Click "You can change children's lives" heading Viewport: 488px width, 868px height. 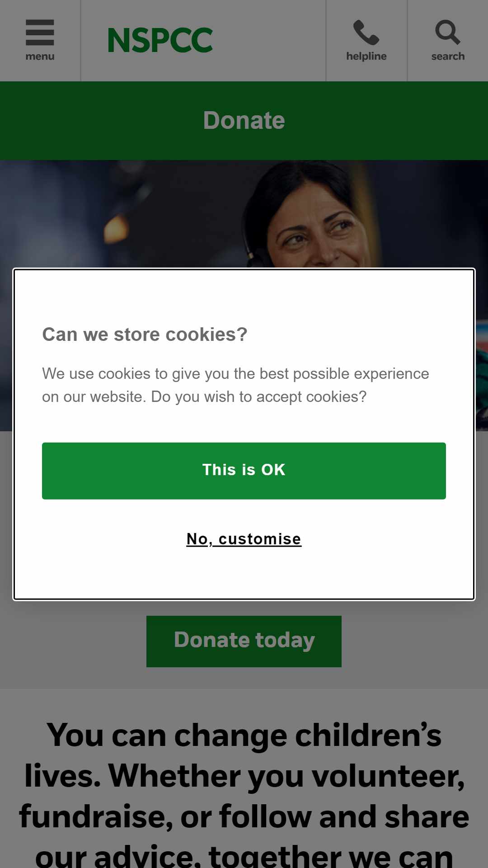[244, 735]
